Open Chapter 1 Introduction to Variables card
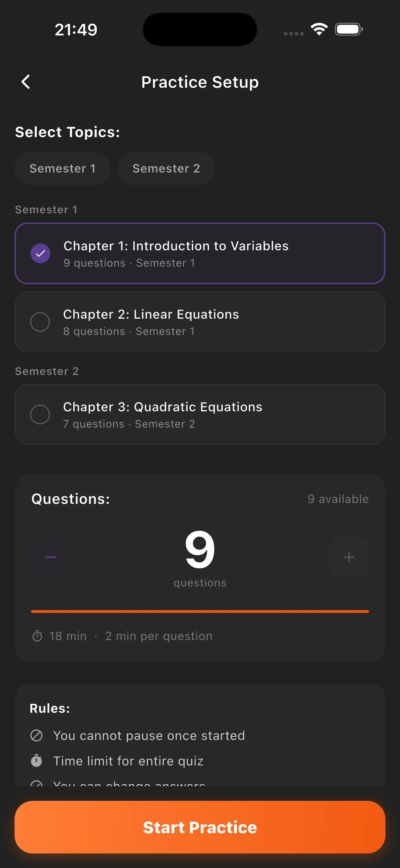 (x=200, y=253)
